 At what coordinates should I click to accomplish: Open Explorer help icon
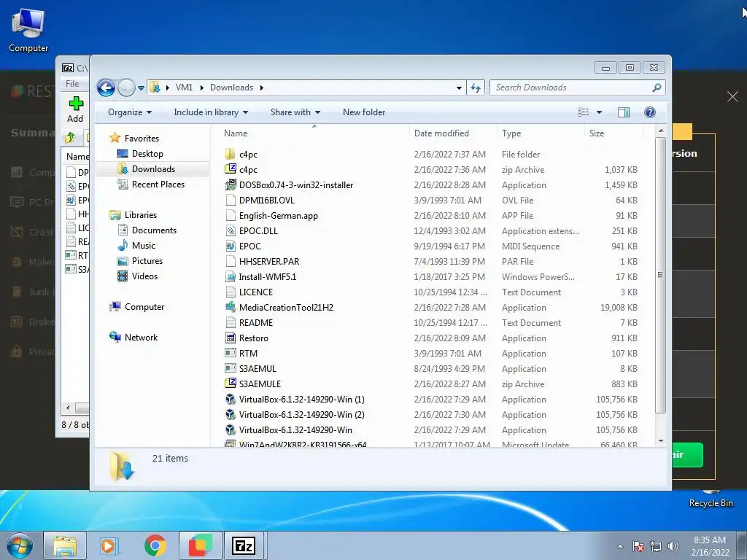click(x=649, y=112)
